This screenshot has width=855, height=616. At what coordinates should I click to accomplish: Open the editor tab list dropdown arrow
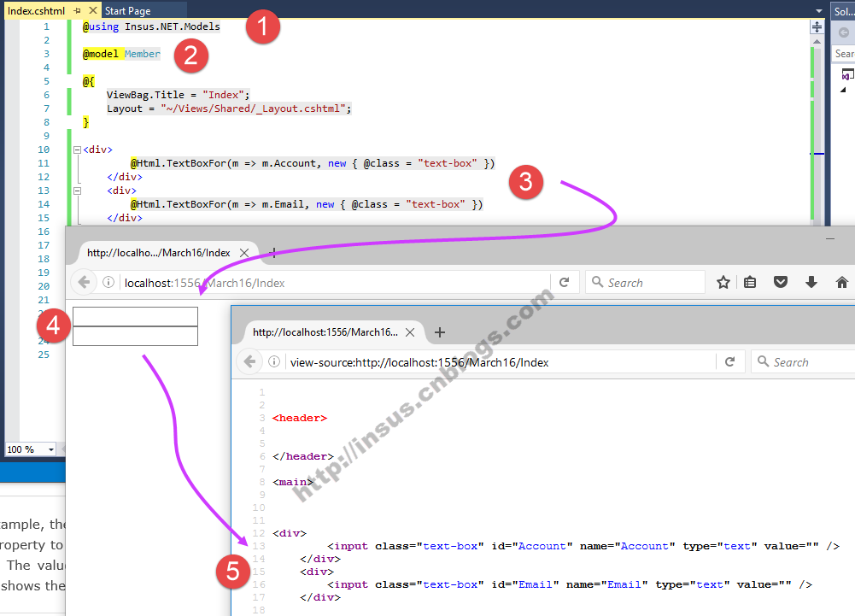[x=818, y=11]
